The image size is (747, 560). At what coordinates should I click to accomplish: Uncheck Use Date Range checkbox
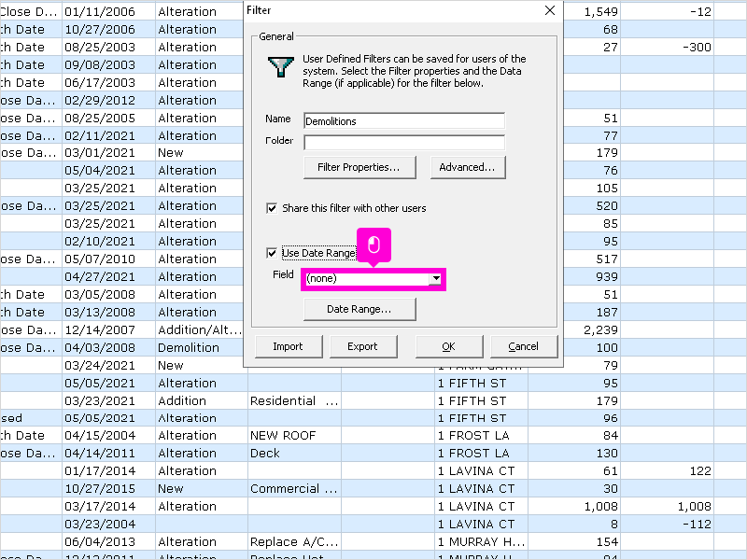pyautogui.click(x=272, y=253)
